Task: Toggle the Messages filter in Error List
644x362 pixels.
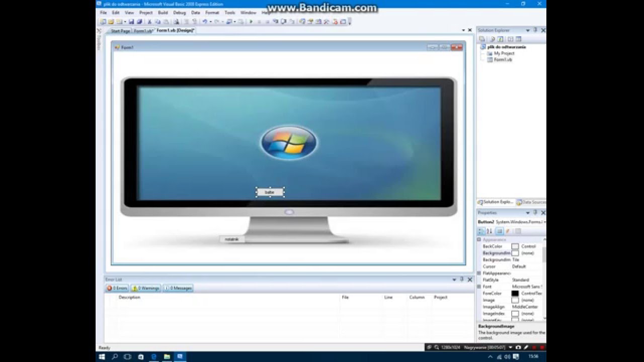Action: [178, 288]
